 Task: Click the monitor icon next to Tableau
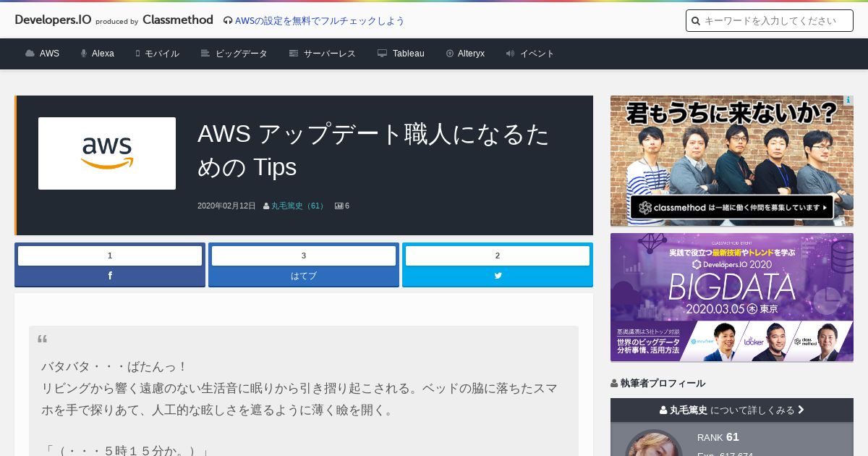pyautogui.click(x=382, y=54)
